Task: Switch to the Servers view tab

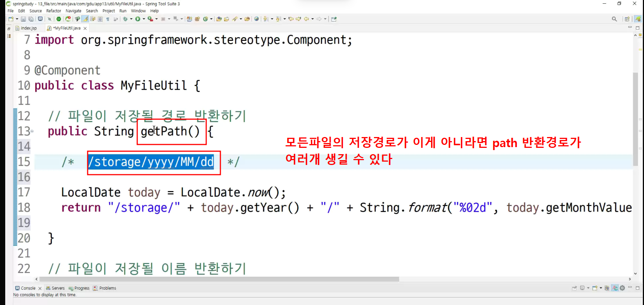Action: point(55,288)
